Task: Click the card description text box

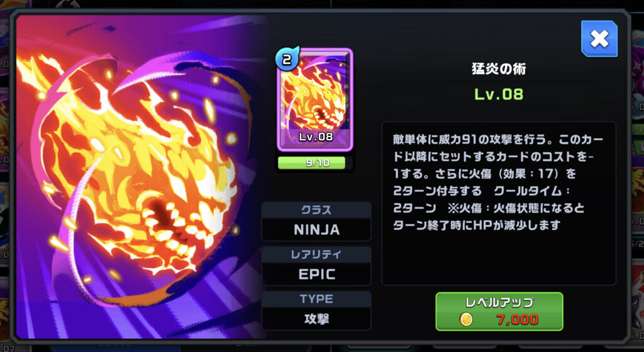Action: [499, 203]
